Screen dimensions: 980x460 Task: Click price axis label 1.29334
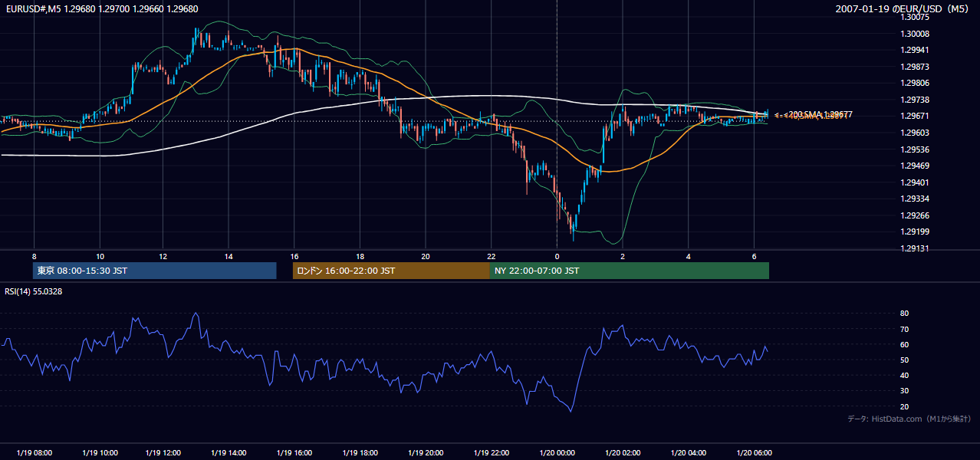pos(915,199)
